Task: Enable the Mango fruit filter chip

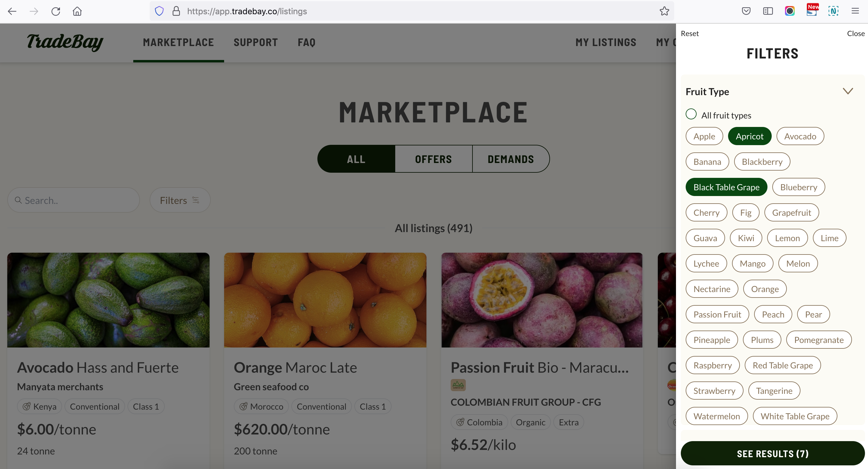Action: 752,264
